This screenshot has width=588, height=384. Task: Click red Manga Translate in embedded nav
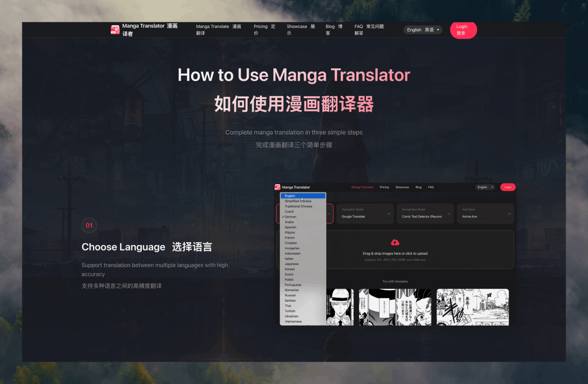click(x=362, y=187)
